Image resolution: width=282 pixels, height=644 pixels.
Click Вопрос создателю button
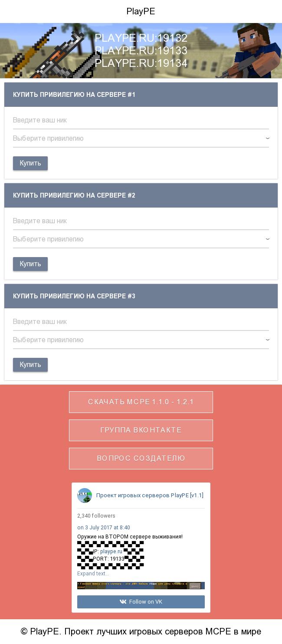pyautogui.click(x=141, y=459)
